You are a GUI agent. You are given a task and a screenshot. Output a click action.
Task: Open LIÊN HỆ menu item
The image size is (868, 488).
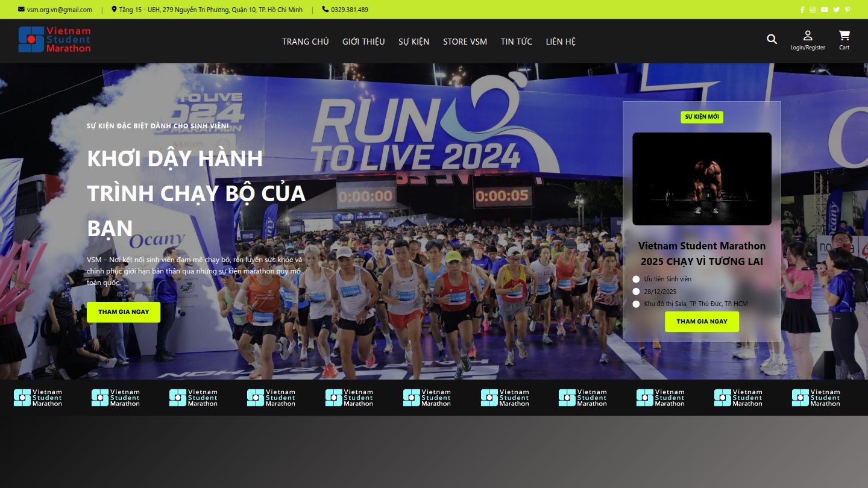tap(561, 42)
